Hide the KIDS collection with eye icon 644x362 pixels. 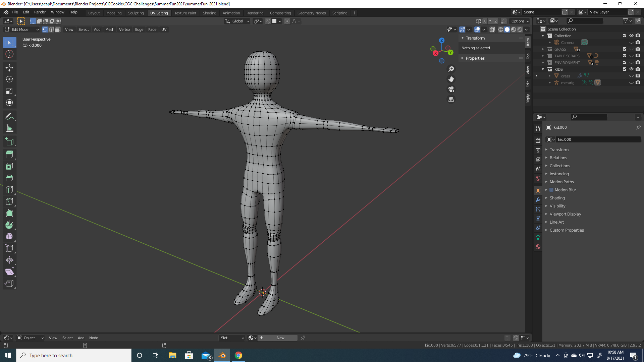631,69
